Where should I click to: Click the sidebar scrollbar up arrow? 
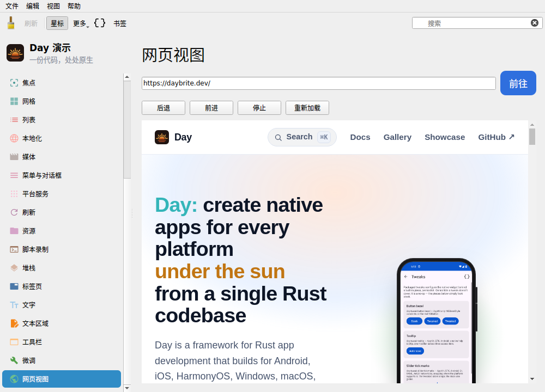click(127, 77)
